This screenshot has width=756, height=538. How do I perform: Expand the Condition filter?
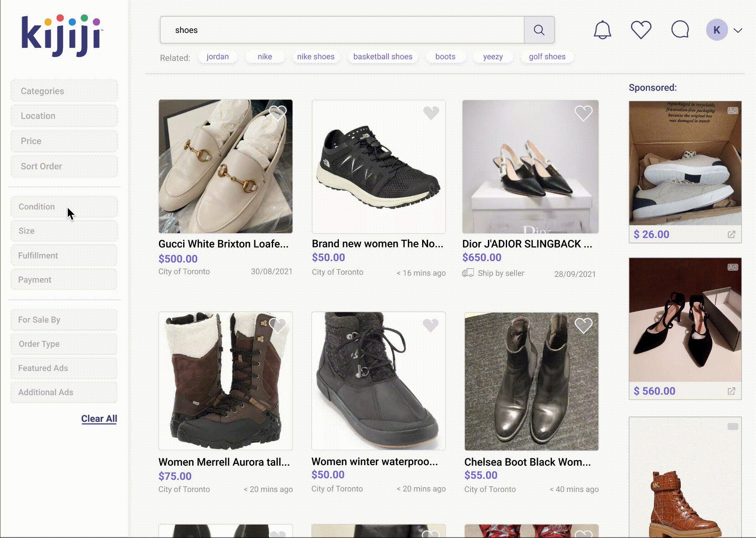(64, 207)
